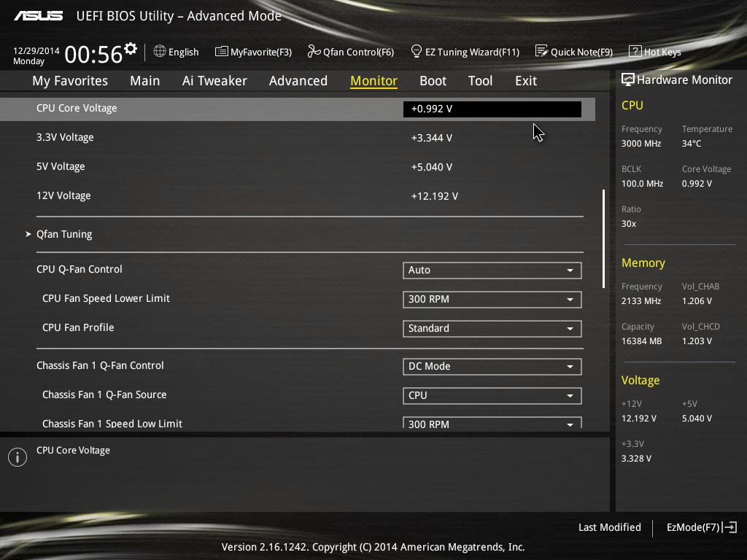This screenshot has height=560, width=747.
Task: Open the Exit tab
Action: (526, 81)
